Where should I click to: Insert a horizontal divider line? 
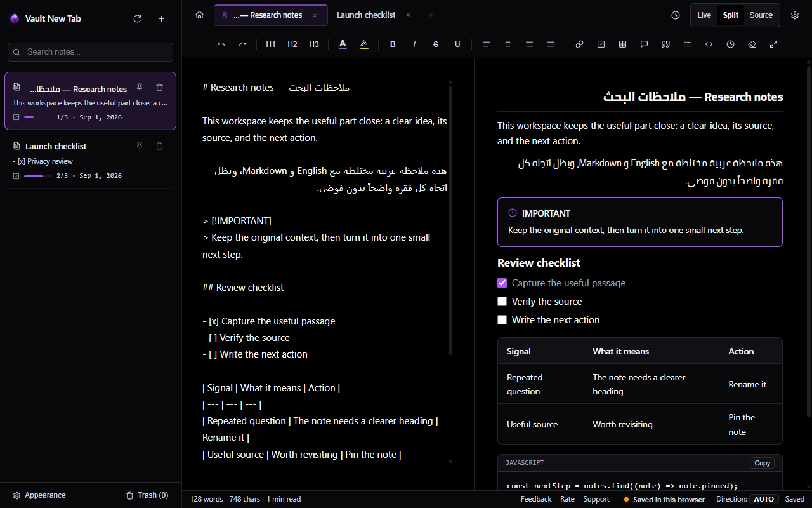(687, 44)
